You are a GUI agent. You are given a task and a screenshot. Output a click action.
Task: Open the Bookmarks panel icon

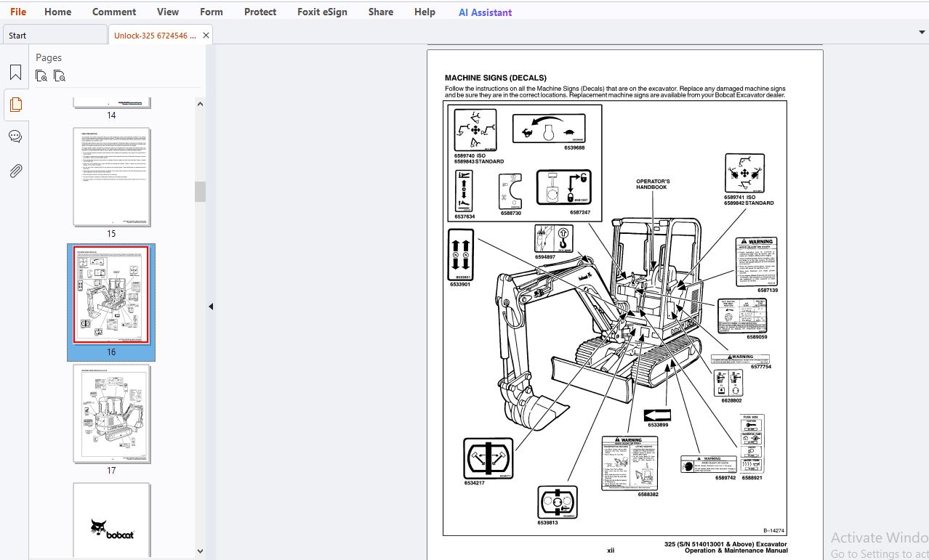coord(15,73)
